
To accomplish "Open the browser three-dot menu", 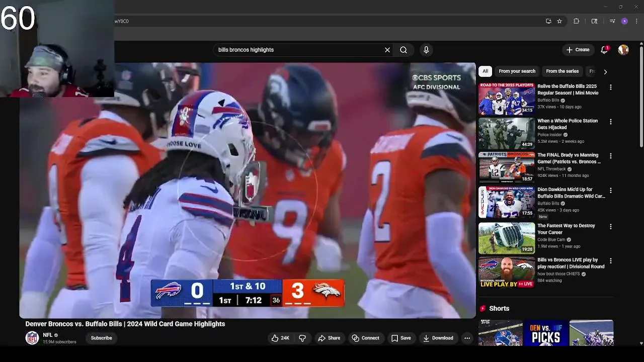I will pyautogui.click(x=637, y=21).
